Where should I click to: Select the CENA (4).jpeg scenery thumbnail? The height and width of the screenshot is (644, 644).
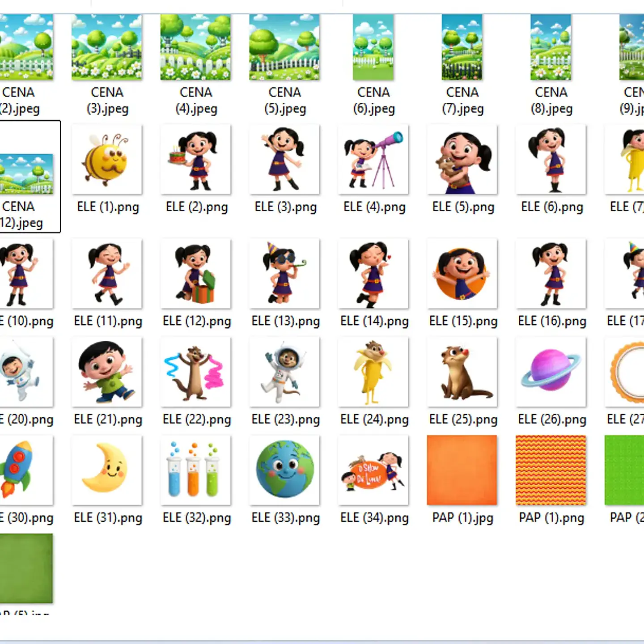(x=195, y=47)
